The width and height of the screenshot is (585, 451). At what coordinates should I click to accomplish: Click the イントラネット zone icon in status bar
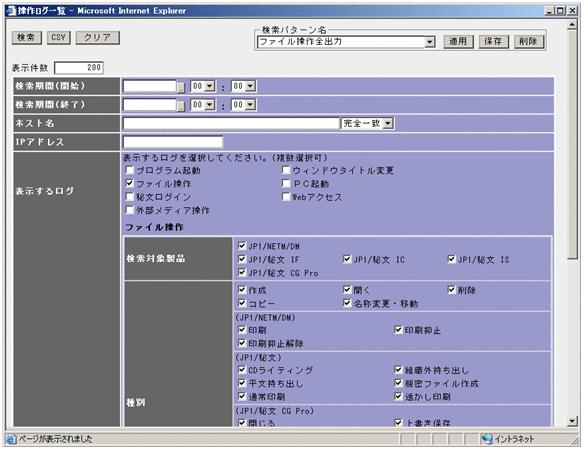tap(487, 439)
